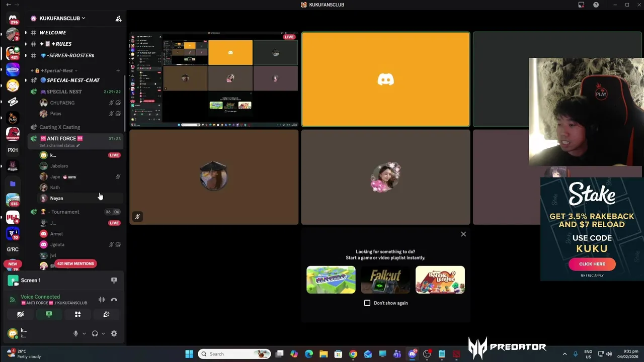Open noise suppression waveform icon
This screenshot has width=644, height=362.
102,300
